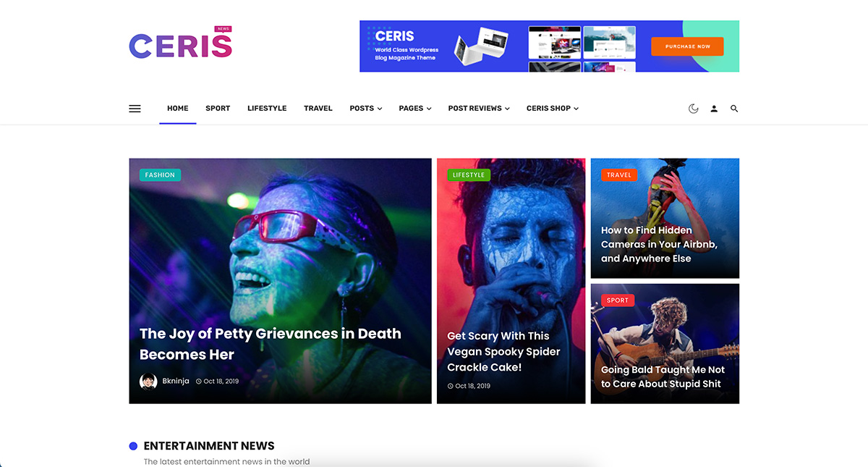868x467 pixels.
Task: Open search with the magnifier icon
Action: coord(734,109)
